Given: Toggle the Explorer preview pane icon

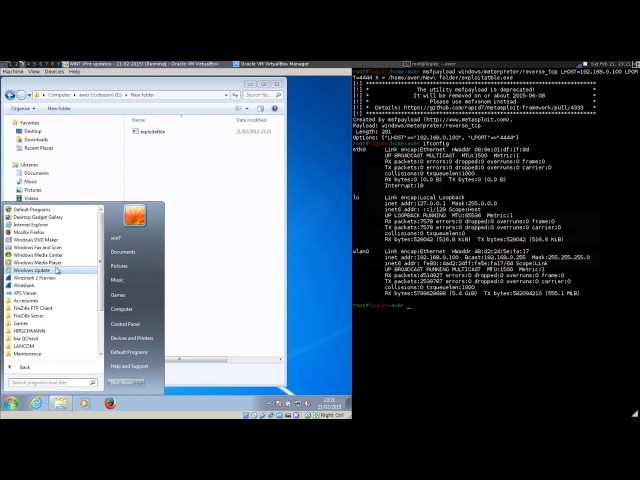Looking at the screenshot, I should 260,109.
